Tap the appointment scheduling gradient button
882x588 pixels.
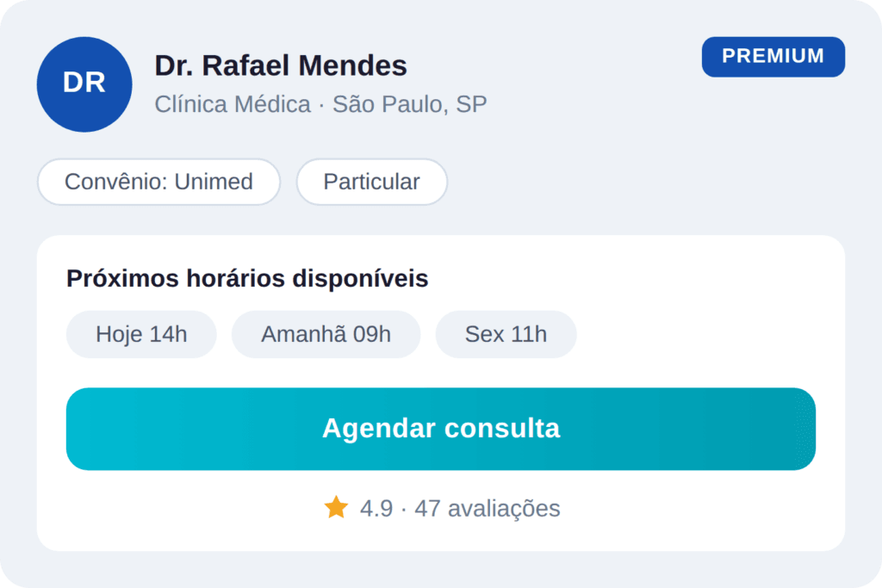pos(440,428)
